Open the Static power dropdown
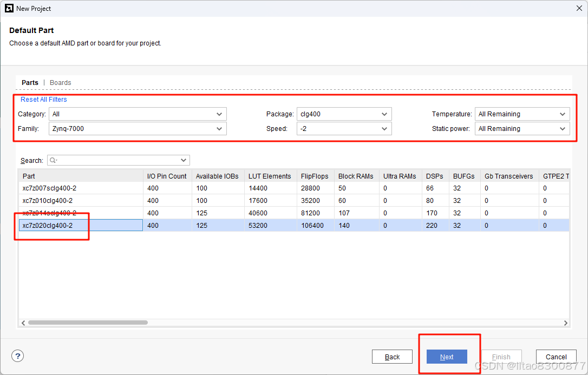The width and height of the screenshot is (588, 375). coord(522,128)
